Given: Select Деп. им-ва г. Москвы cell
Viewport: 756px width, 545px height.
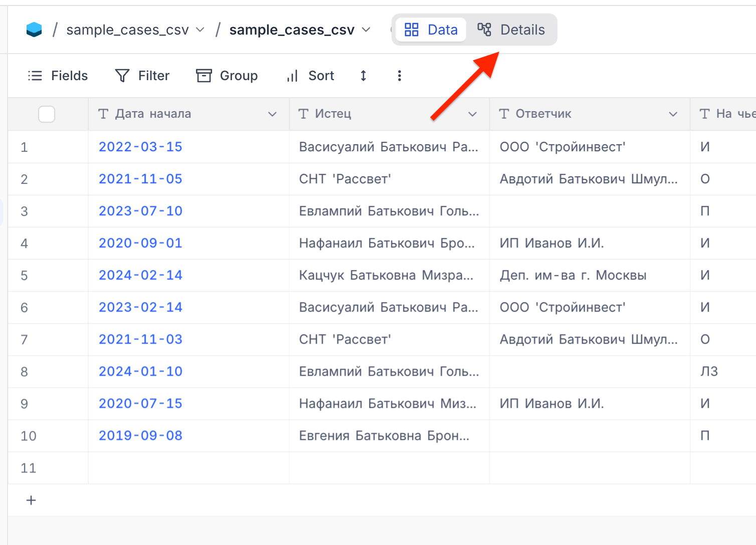Looking at the screenshot, I should pyautogui.click(x=590, y=275).
